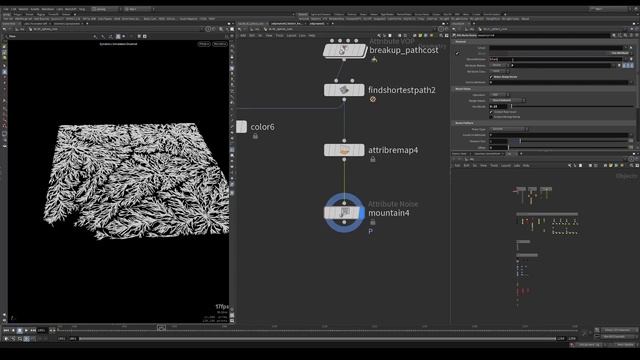This screenshot has width=640, height=360.
Task: Click left input connector of findshortestpath2
Action: 336,81
